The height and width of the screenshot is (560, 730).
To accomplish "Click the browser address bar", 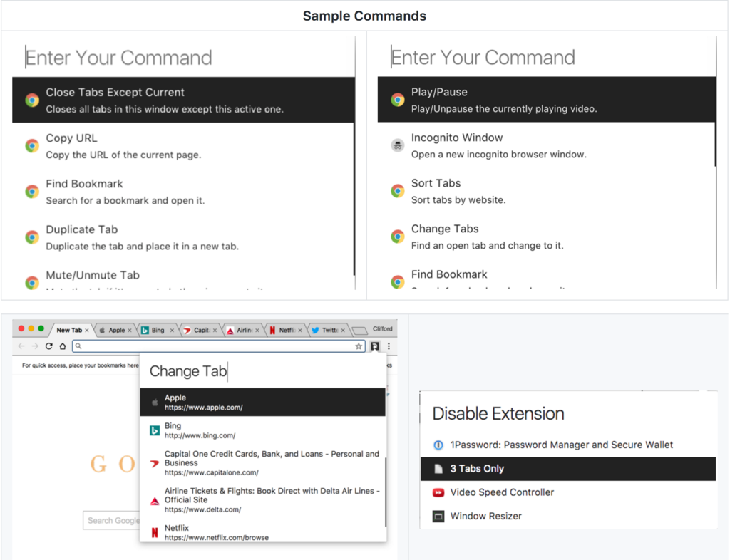I will (x=218, y=346).
